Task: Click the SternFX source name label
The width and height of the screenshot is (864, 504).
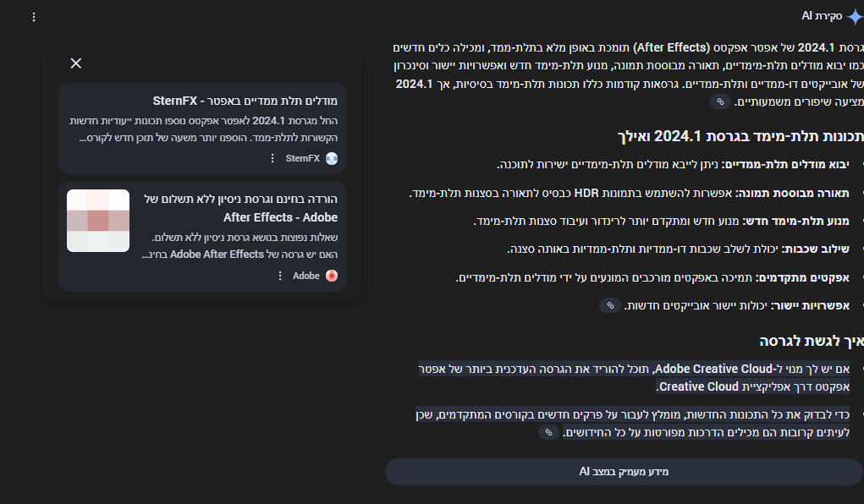Action: [x=303, y=158]
